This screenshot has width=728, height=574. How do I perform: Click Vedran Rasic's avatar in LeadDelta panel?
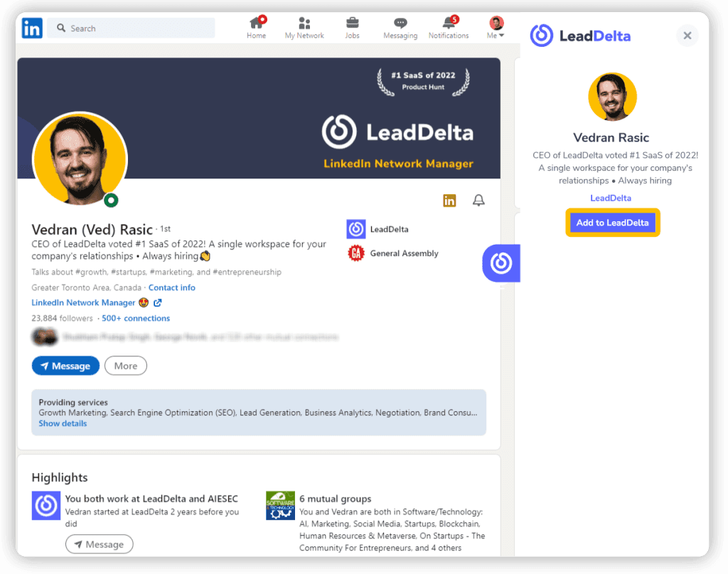tap(612, 97)
